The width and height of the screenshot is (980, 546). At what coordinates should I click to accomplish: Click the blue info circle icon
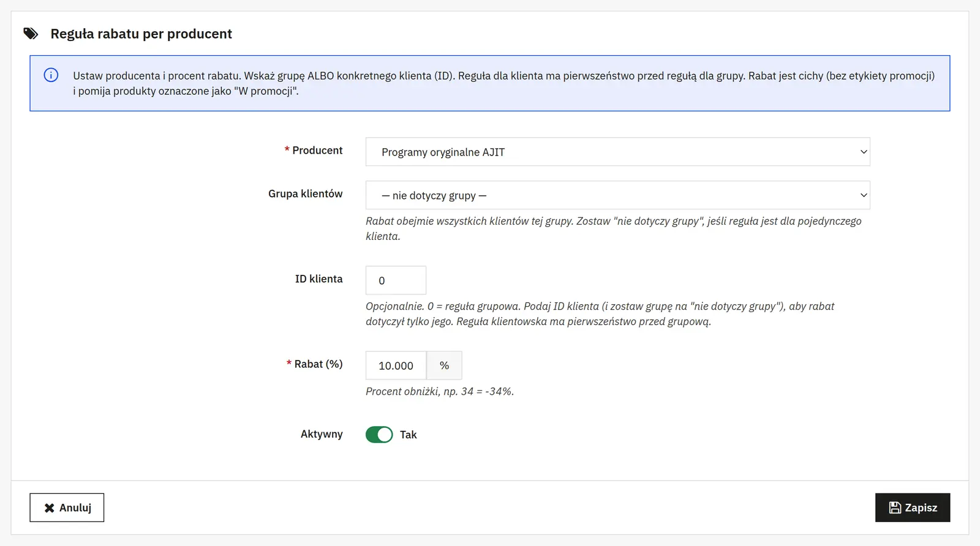click(51, 75)
